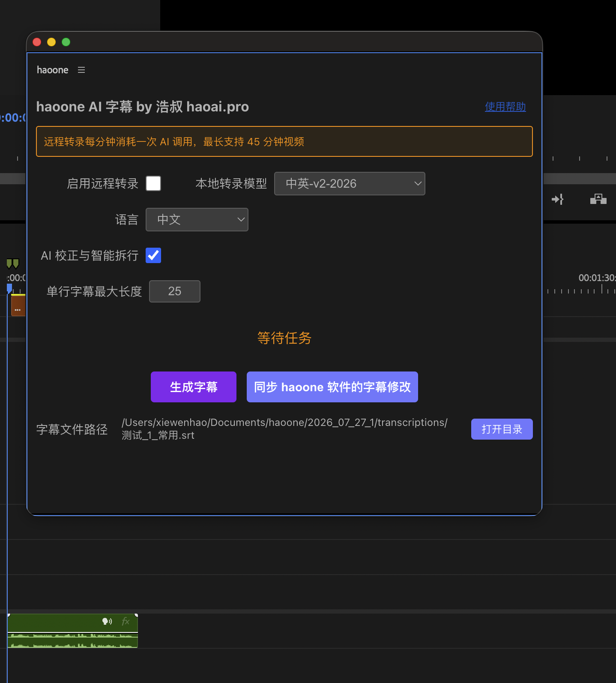Image resolution: width=616 pixels, height=683 pixels.
Task: Enable the 启用远程转录 checkbox
Action: tap(153, 183)
